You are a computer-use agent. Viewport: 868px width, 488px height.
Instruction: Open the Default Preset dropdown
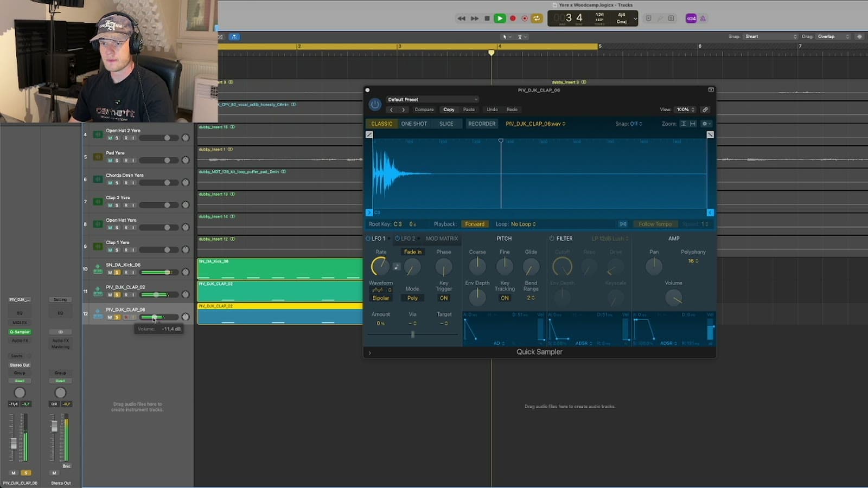coord(432,99)
